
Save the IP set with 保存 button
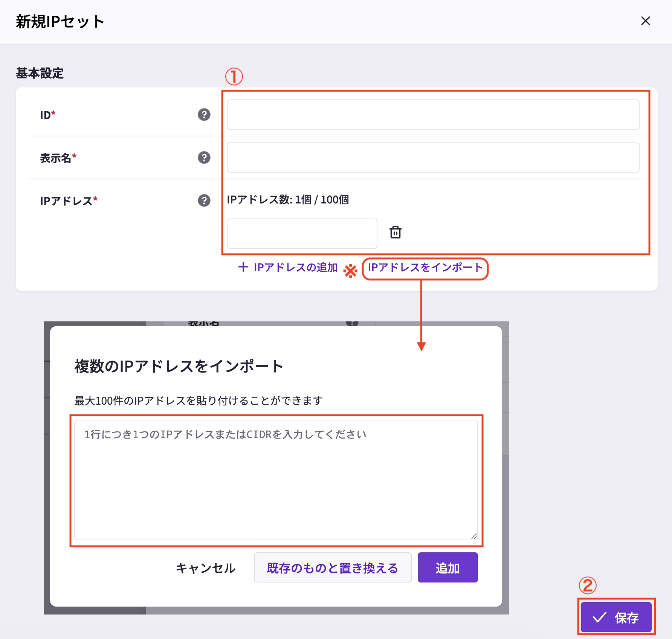[x=616, y=617]
